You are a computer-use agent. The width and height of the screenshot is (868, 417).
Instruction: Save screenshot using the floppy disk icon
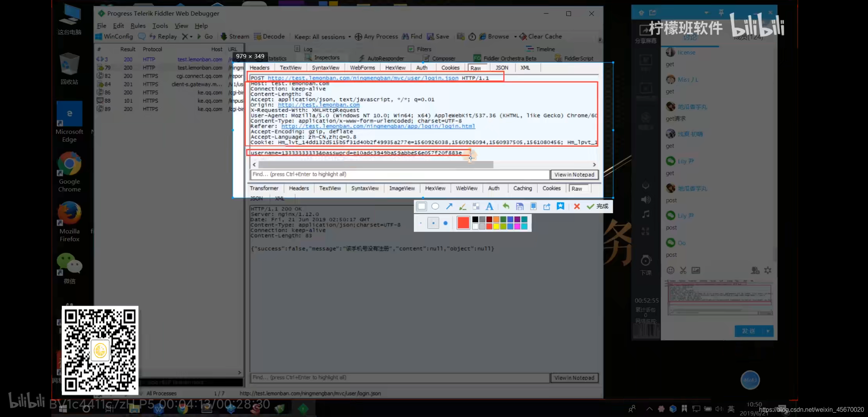point(520,207)
